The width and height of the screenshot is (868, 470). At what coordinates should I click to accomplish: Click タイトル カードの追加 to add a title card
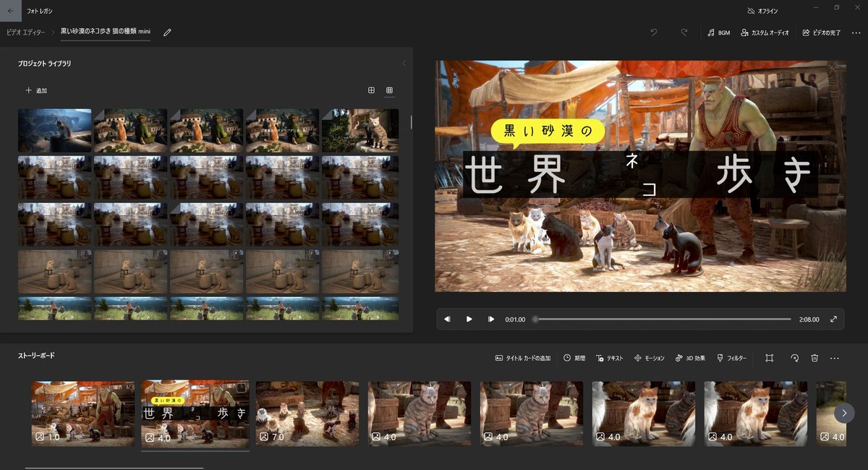pos(522,358)
